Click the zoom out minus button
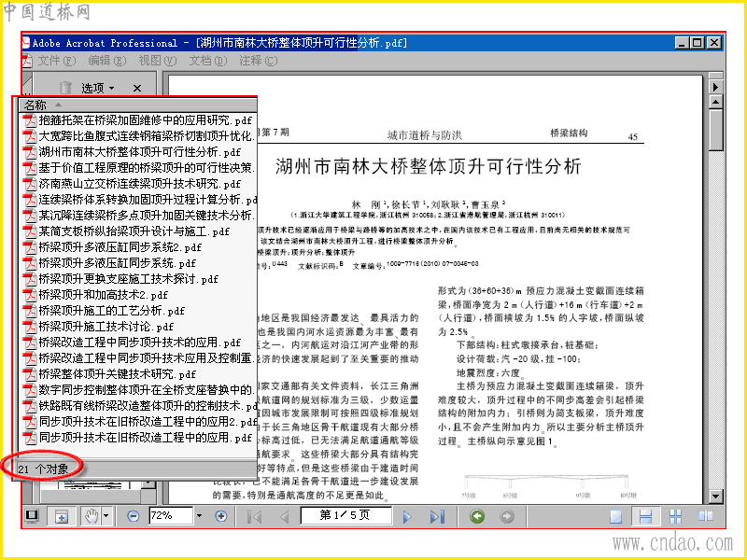Screen dimensions: 747x560 pos(134,516)
